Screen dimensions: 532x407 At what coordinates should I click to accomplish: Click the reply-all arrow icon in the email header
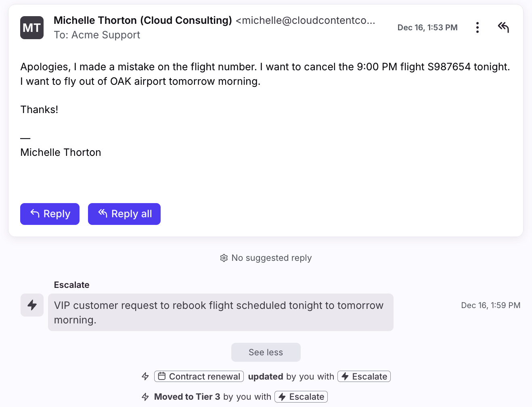point(503,27)
